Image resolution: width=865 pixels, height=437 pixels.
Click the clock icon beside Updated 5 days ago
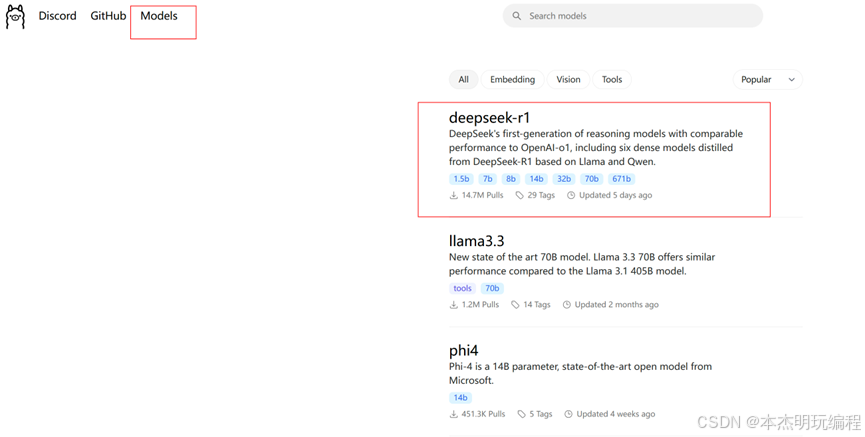coord(571,195)
